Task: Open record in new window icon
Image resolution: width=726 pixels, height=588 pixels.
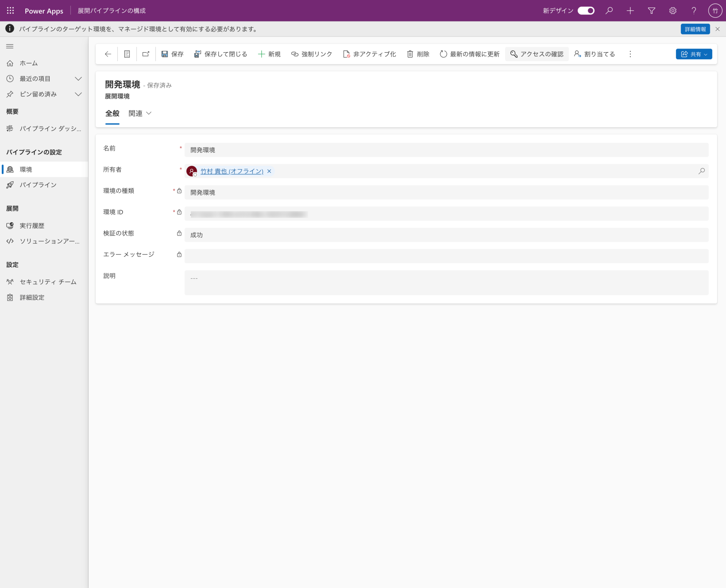Action: click(146, 54)
